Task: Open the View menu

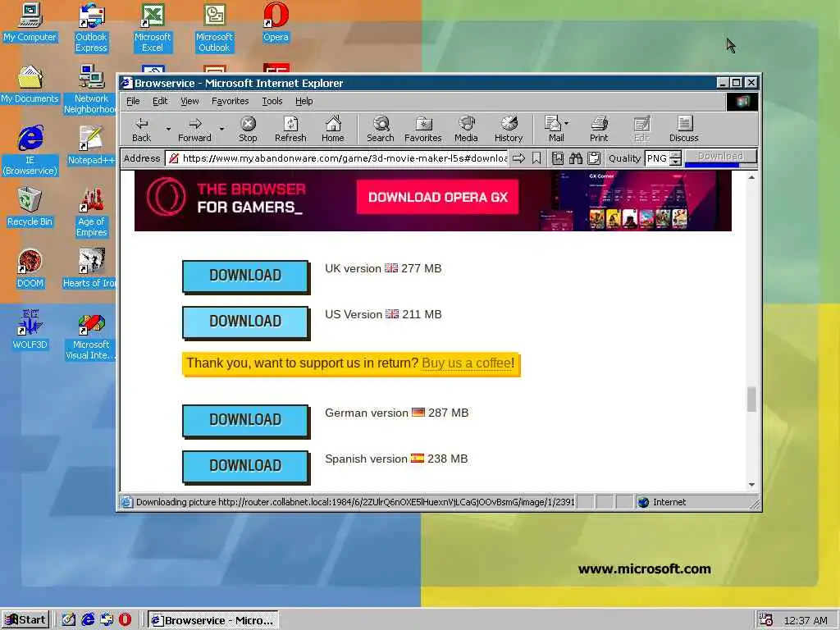Action: point(189,101)
